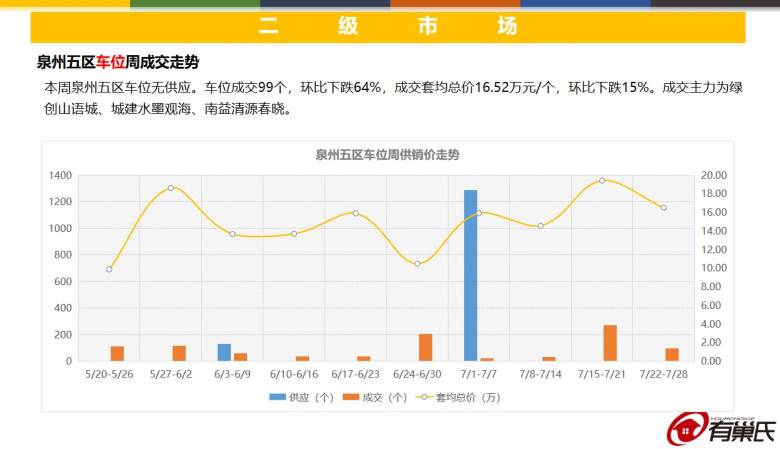This screenshot has height=449, width=780.
Task: Click the x-axis label 6/24-6/30
Action: click(x=417, y=374)
